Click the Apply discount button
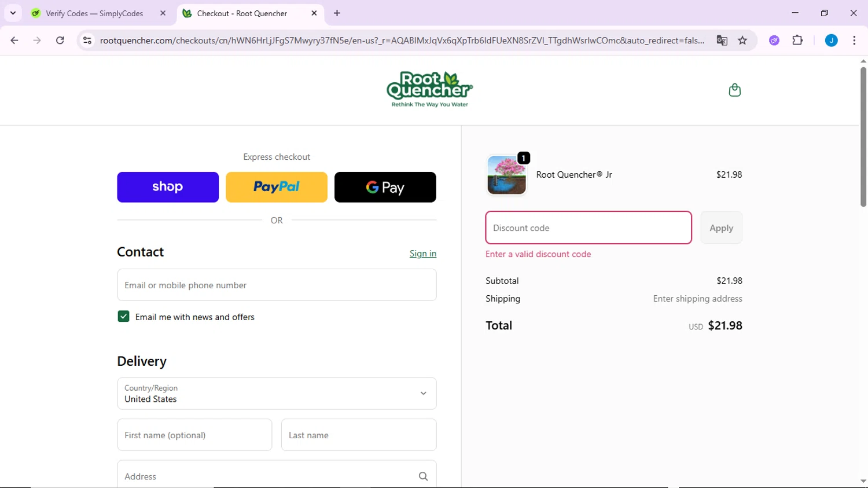The height and width of the screenshot is (488, 868). [x=721, y=228]
